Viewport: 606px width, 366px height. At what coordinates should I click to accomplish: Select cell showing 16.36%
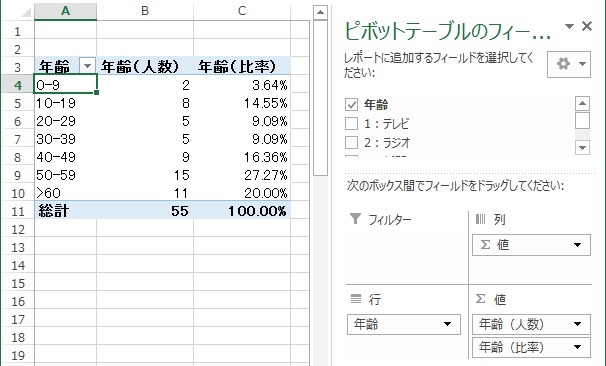pos(242,157)
